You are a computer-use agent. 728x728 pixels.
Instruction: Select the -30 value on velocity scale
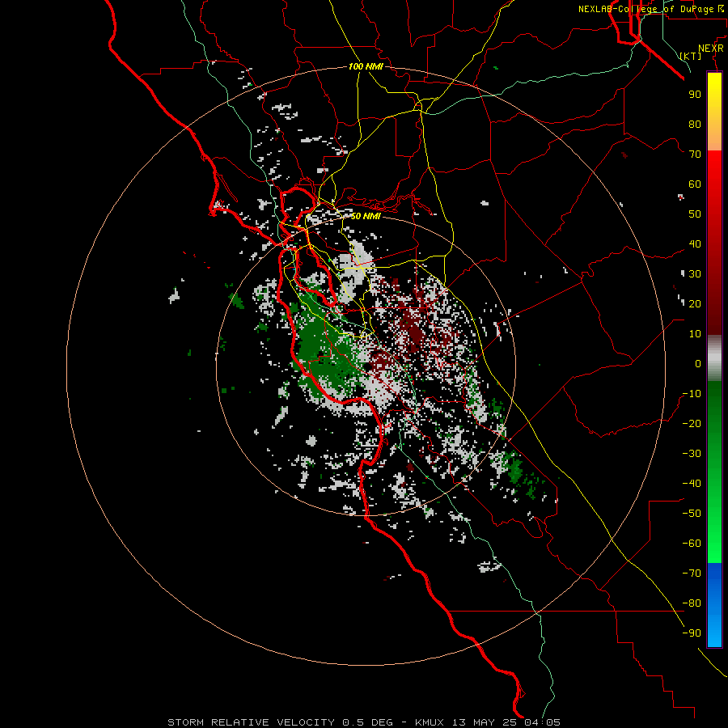tap(692, 454)
